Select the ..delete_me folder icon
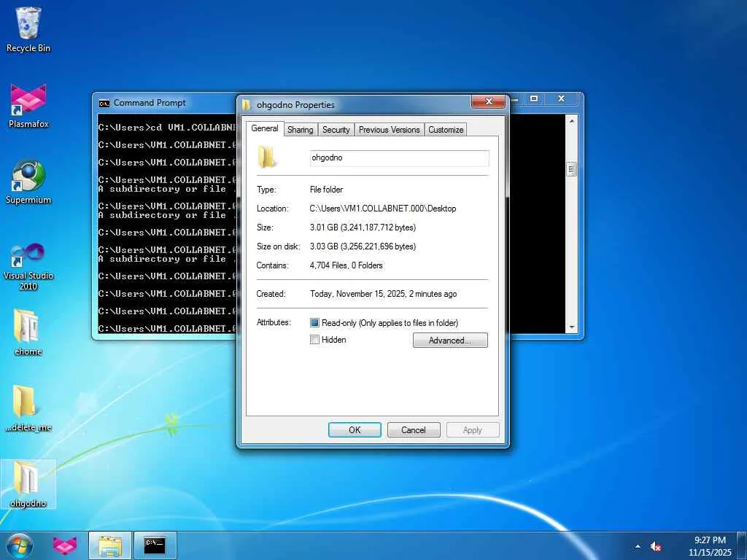Image resolution: width=747 pixels, height=560 pixels. point(28,408)
